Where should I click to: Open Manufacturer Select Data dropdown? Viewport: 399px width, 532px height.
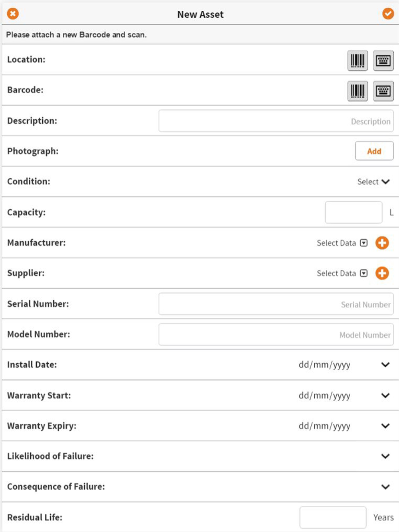point(342,243)
